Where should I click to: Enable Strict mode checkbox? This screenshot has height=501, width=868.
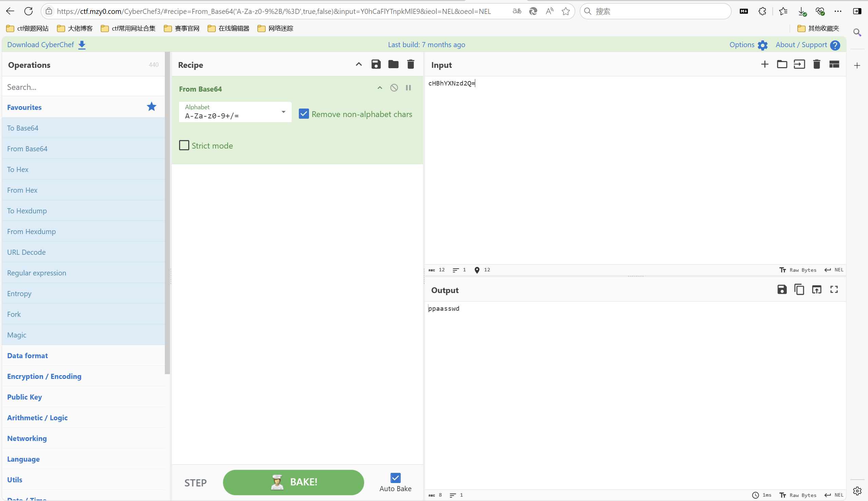coord(184,145)
